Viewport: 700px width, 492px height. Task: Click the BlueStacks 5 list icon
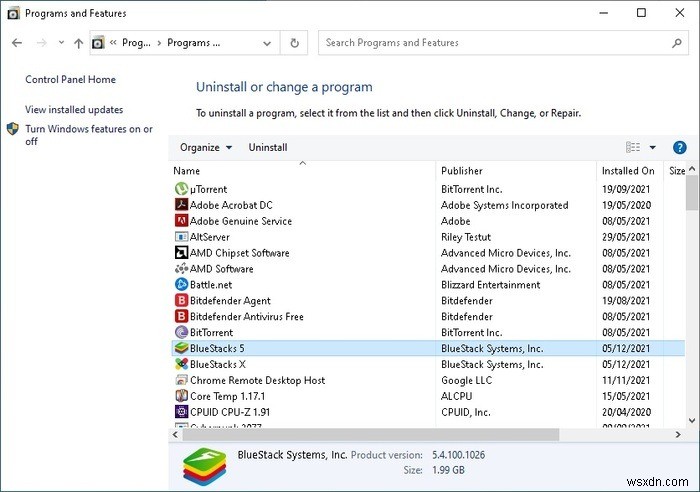(181, 348)
